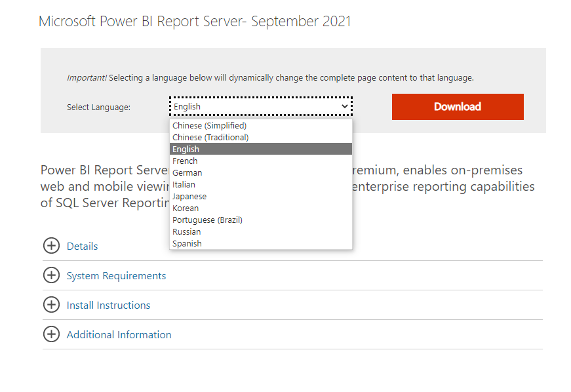Select English in the language list

coord(261,149)
